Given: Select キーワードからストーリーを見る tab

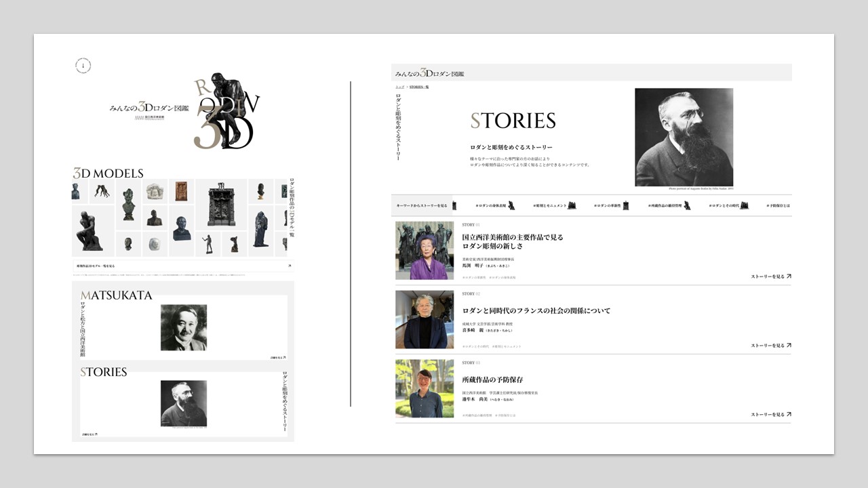Looking at the screenshot, I should (x=422, y=205).
